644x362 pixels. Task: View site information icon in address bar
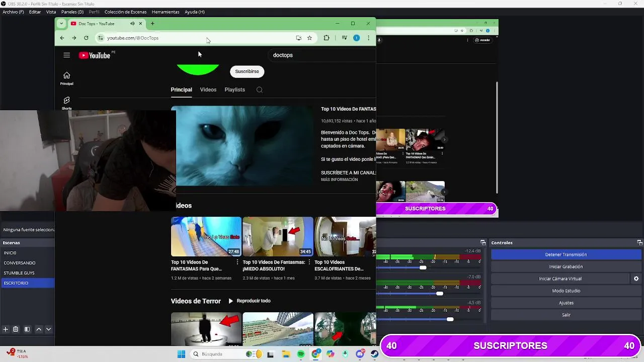pyautogui.click(x=101, y=38)
